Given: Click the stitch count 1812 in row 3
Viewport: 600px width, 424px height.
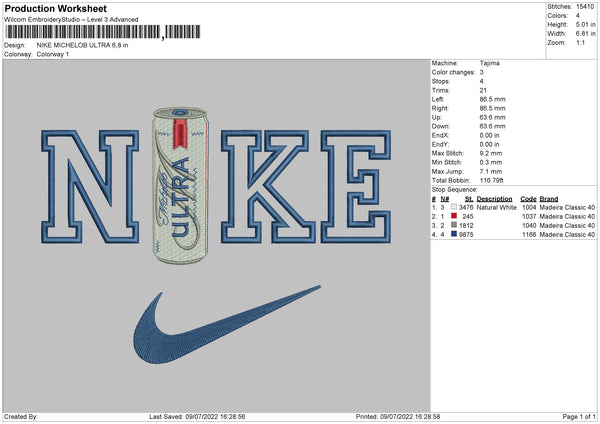Looking at the screenshot, I should coord(466,225).
